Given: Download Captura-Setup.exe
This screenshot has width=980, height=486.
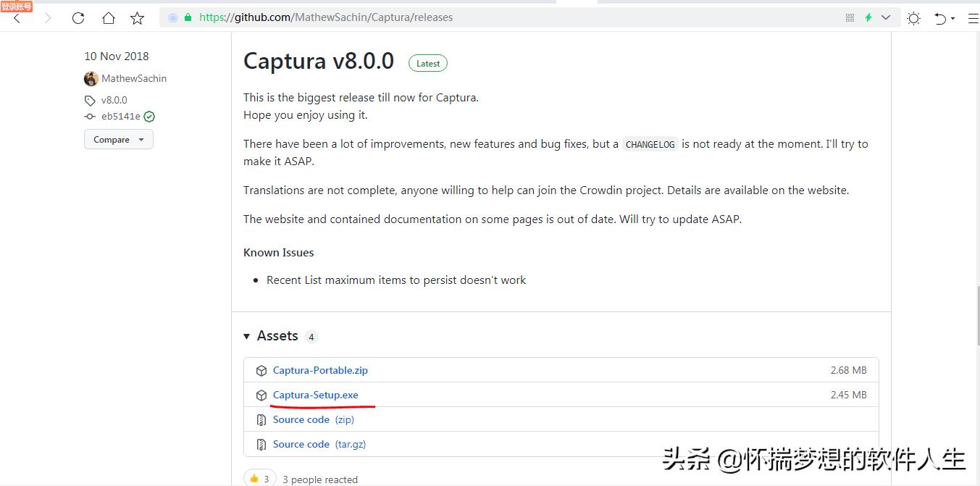Looking at the screenshot, I should [315, 395].
